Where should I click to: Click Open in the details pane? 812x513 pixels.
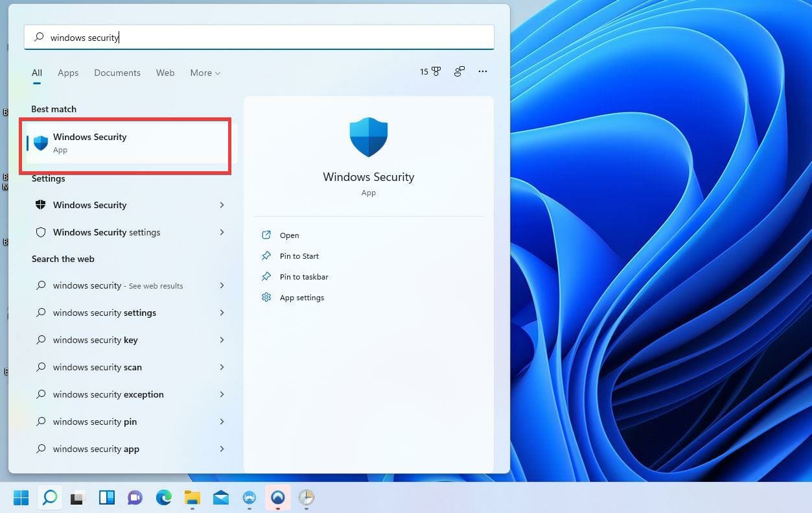pos(290,235)
